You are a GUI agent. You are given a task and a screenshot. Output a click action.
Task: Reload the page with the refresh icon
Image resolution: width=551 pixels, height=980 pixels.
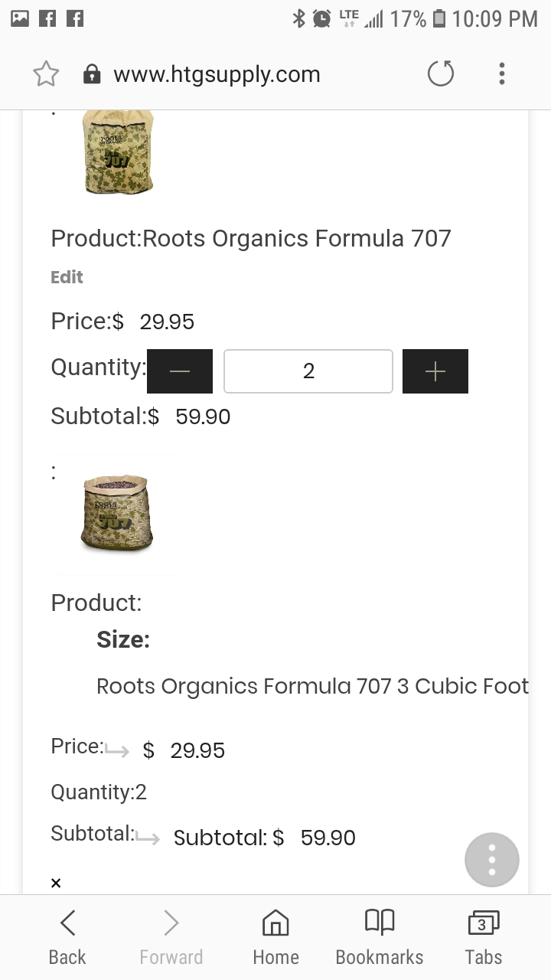coord(440,74)
